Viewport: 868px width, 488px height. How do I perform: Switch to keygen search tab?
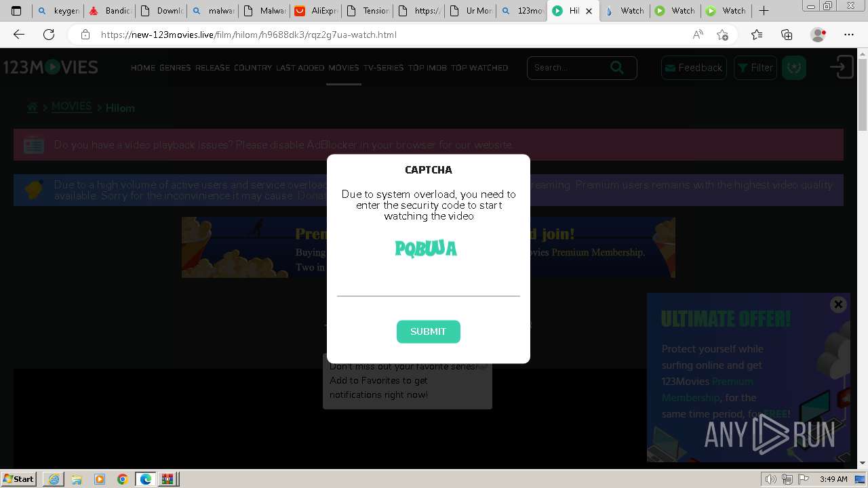click(58, 11)
